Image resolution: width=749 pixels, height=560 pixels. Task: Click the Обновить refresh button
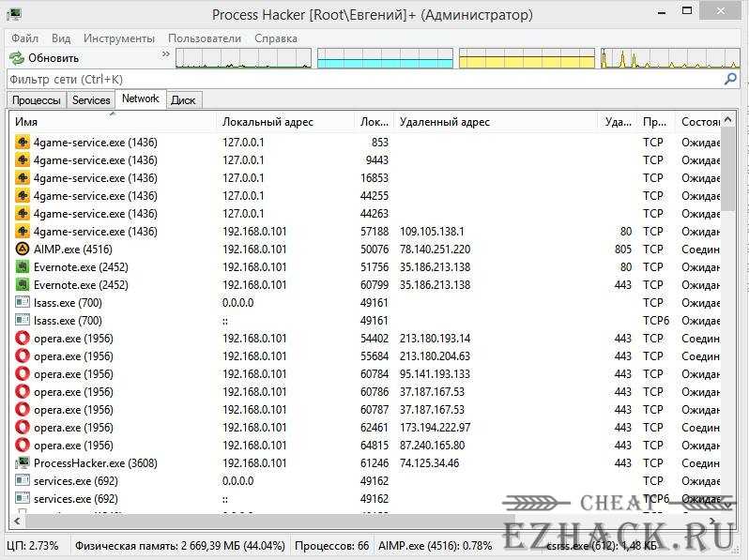pos(44,58)
